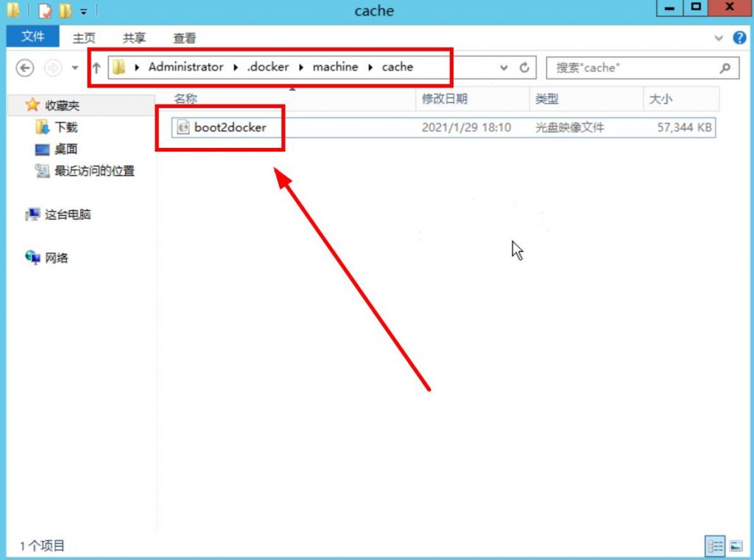This screenshot has width=754, height=560.
Task: Collapse the ribbon using the chevron
Action: 719,38
